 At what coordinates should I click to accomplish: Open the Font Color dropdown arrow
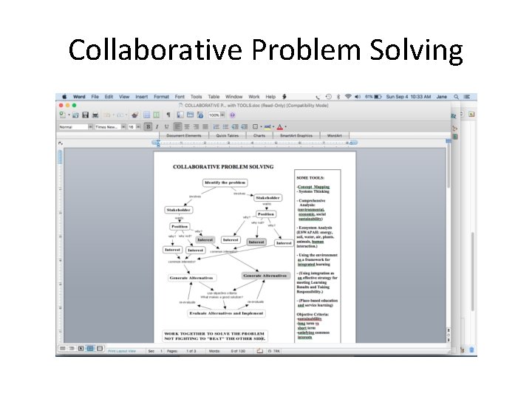pyautogui.click(x=286, y=127)
